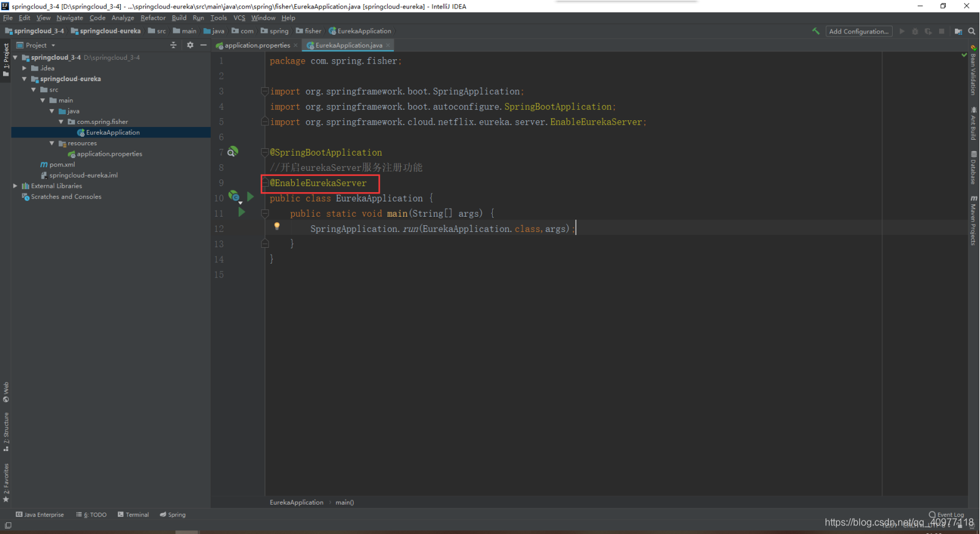Open the Favorites tool window

click(6, 483)
